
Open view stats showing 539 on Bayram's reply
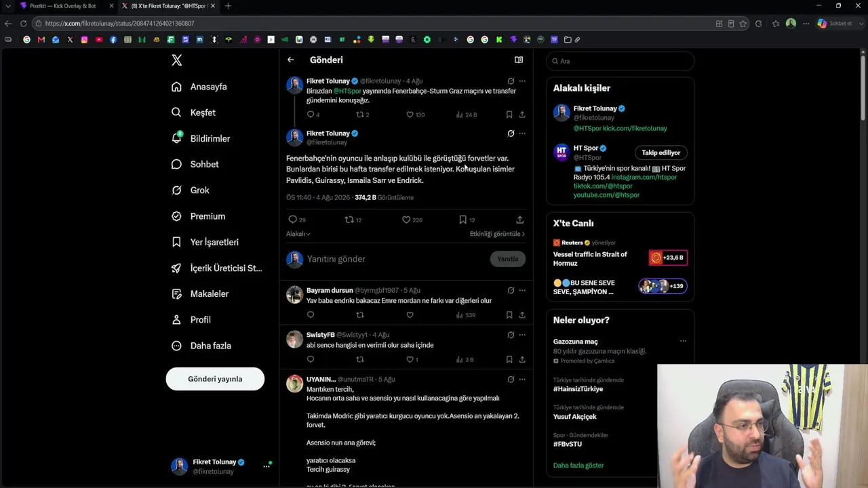point(460,314)
